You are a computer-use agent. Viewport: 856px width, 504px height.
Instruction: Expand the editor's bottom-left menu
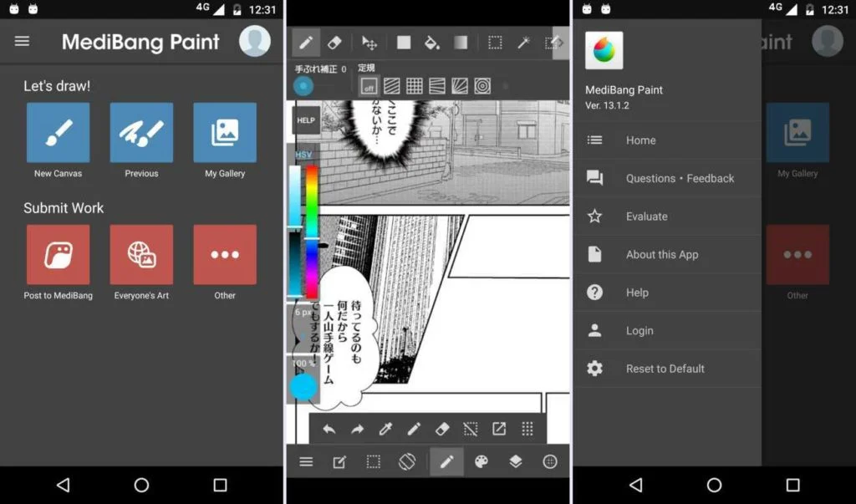click(x=306, y=461)
